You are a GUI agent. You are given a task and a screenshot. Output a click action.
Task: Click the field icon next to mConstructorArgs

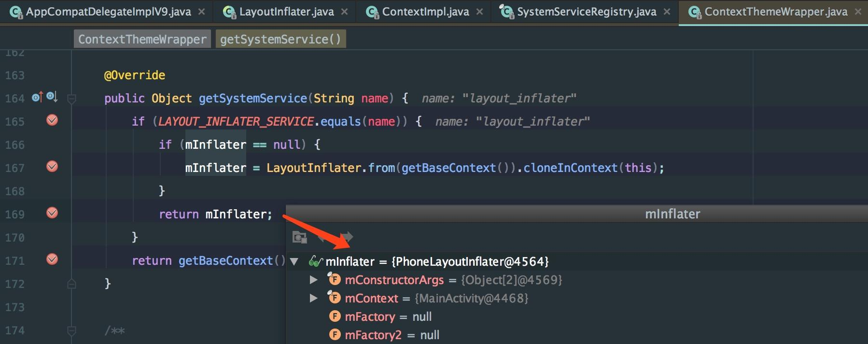coord(334,279)
